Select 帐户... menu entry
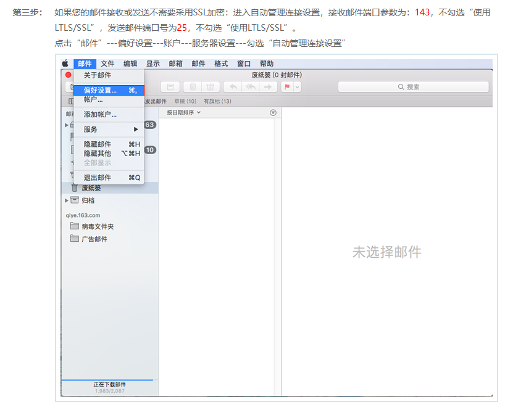This screenshot has height=420, width=513. point(109,99)
